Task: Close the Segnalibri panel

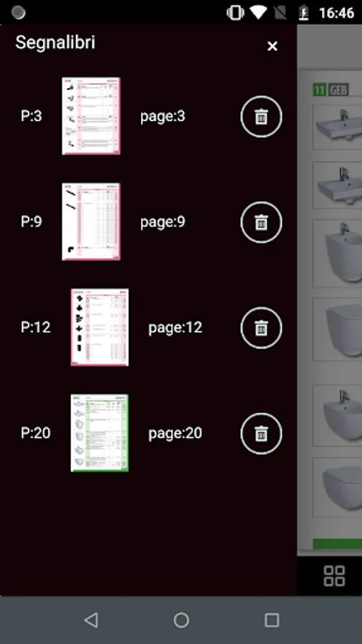Action: coord(272,46)
